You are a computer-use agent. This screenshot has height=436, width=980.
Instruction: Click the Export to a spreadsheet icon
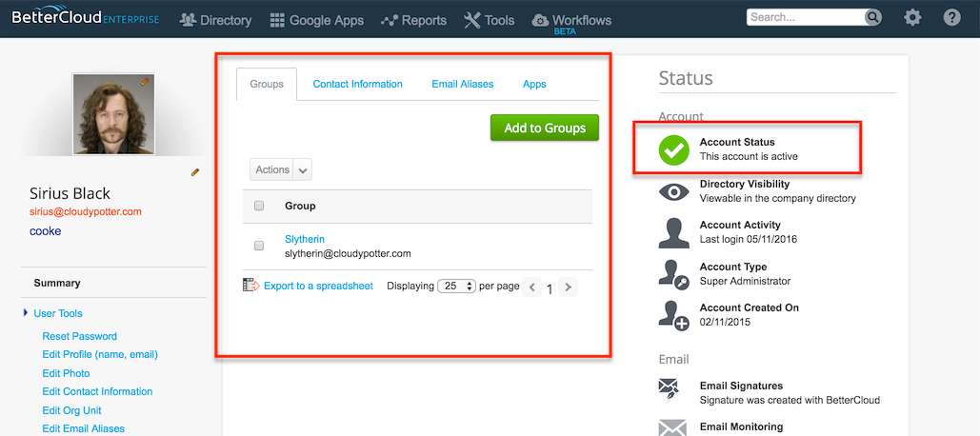[250, 286]
